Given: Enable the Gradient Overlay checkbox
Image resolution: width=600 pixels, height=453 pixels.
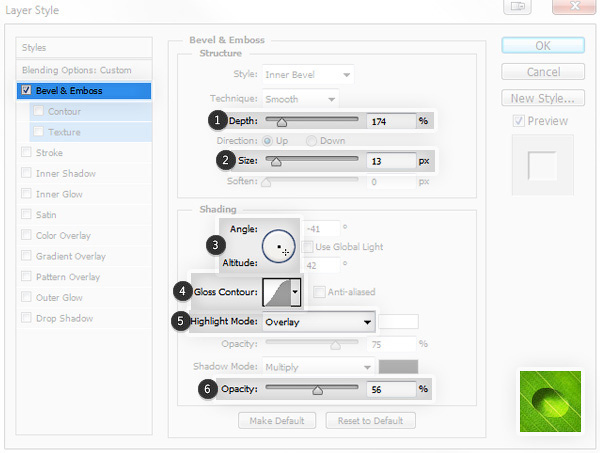Looking at the screenshot, I should [x=26, y=256].
